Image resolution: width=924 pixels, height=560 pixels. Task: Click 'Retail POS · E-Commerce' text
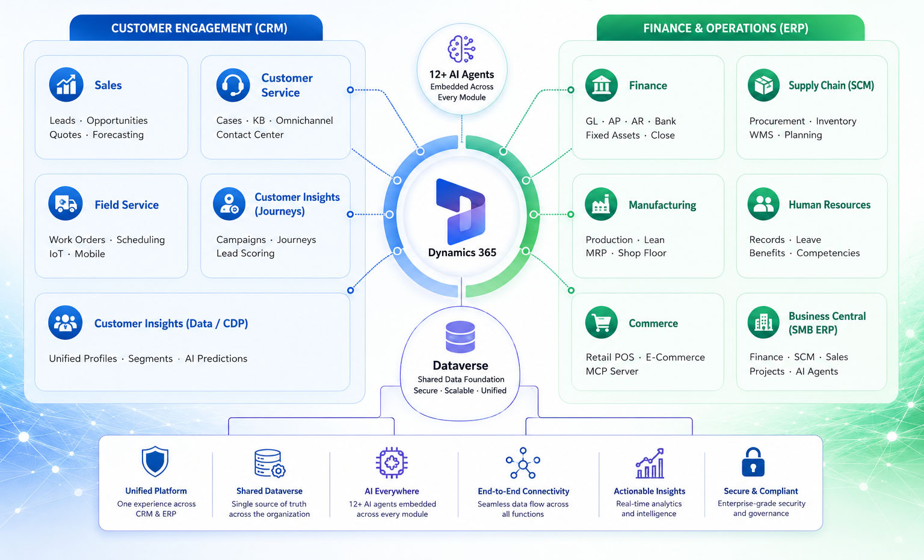pyautogui.click(x=645, y=357)
